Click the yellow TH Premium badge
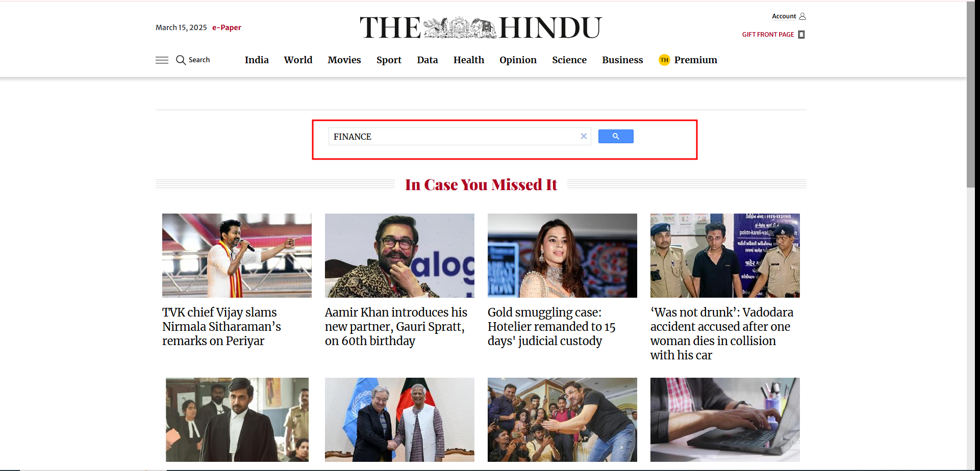This screenshot has width=980, height=471. (x=664, y=60)
